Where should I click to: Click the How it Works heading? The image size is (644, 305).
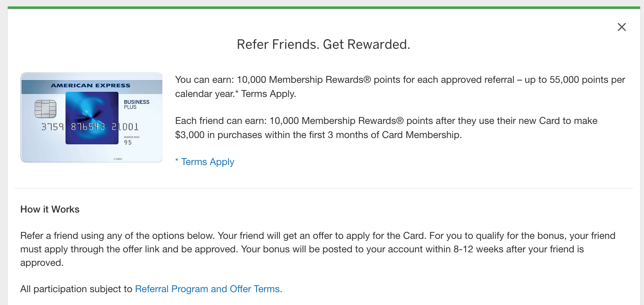(50, 209)
